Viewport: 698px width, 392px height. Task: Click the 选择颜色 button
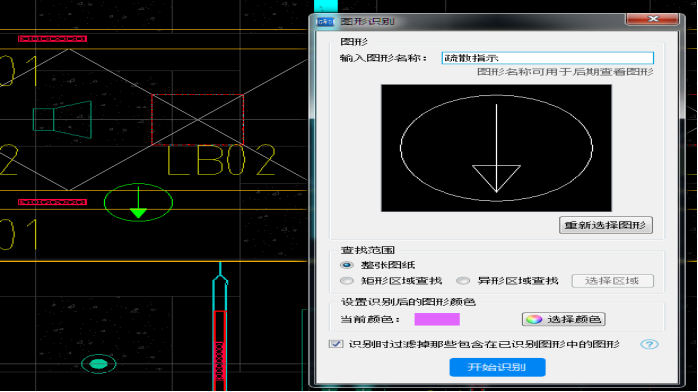(564, 319)
